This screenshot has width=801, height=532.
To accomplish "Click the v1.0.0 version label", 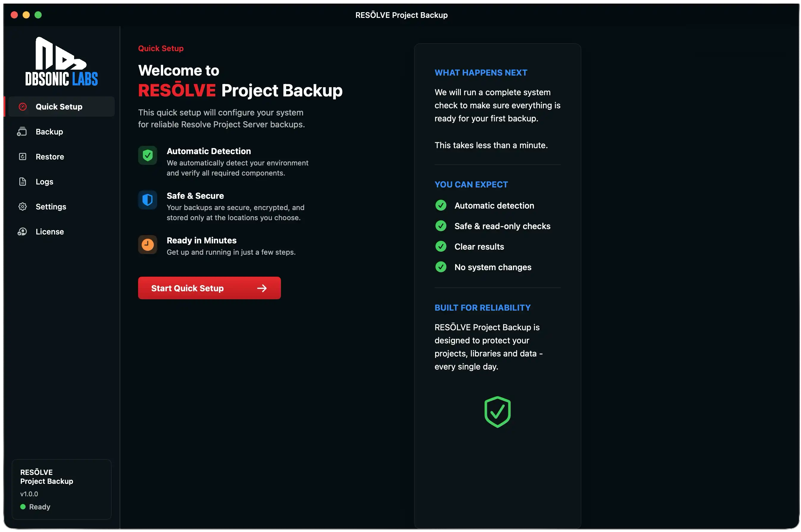I will coord(29,494).
